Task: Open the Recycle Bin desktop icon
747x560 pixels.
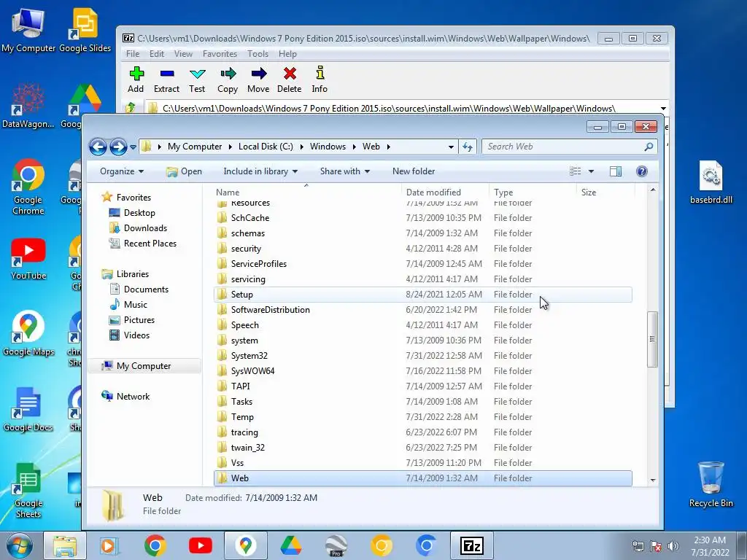Action: pyautogui.click(x=711, y=484)
